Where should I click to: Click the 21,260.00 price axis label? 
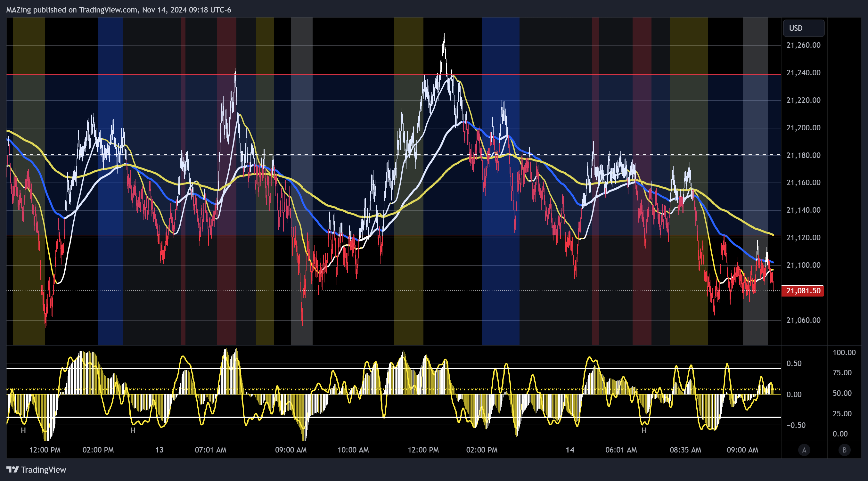click(803, 45)
